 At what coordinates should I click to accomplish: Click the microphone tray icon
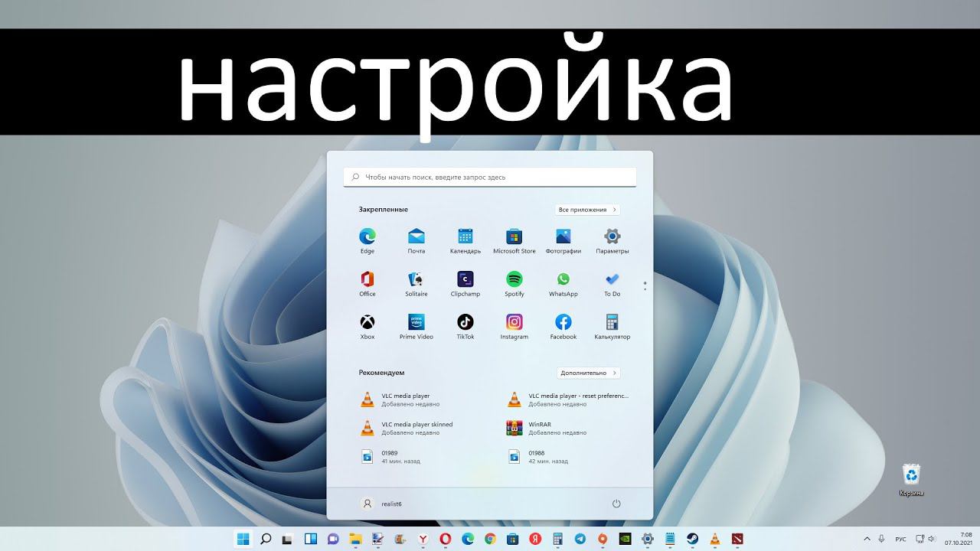[x=881, y=539]
